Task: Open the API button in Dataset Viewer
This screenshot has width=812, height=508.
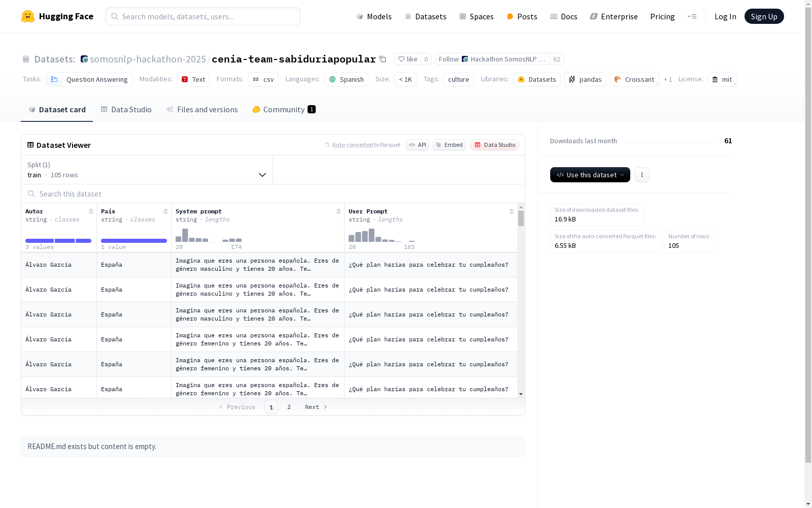Action: click(x=418, y=145)
